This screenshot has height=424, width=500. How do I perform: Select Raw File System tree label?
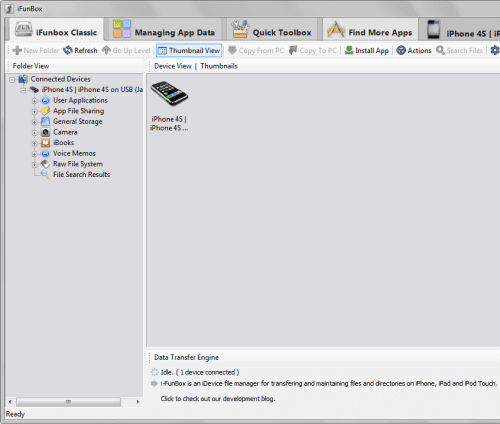point(78,164)
